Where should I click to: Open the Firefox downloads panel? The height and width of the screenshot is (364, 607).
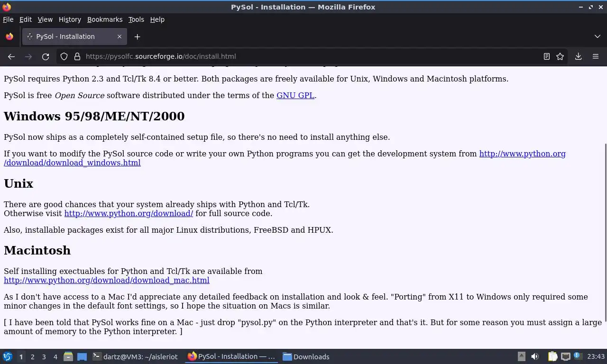tap(579, 56)
